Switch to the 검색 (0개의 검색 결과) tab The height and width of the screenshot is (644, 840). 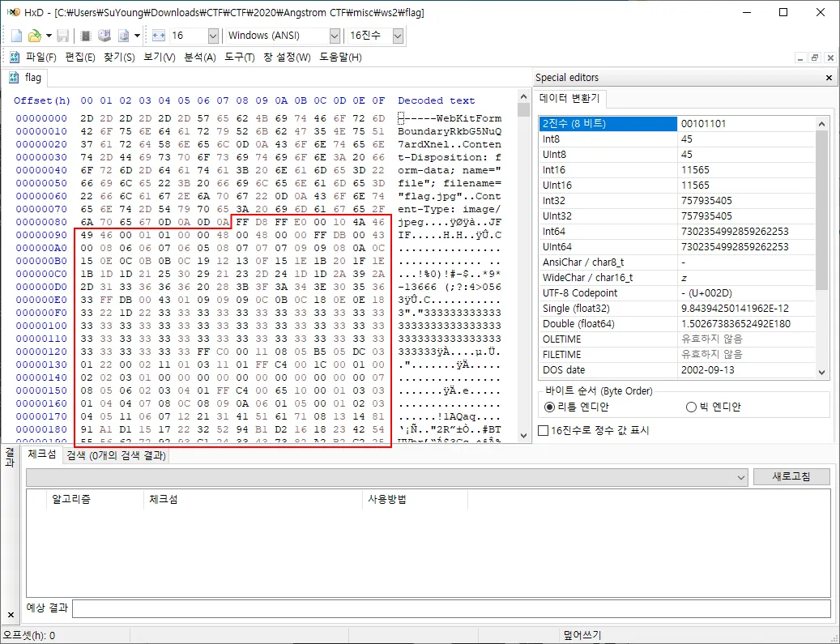pos(117,455)
